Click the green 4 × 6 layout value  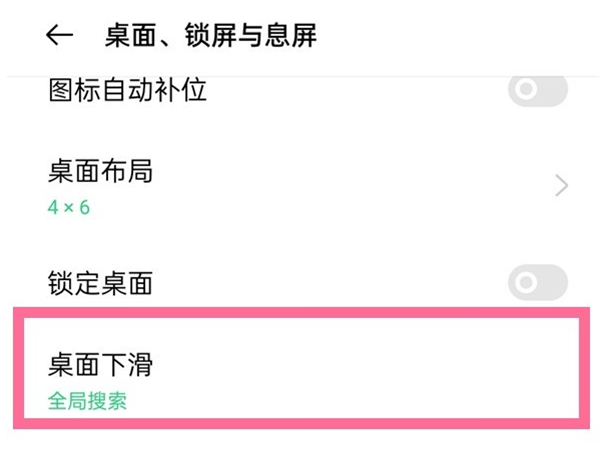point(68,208)
